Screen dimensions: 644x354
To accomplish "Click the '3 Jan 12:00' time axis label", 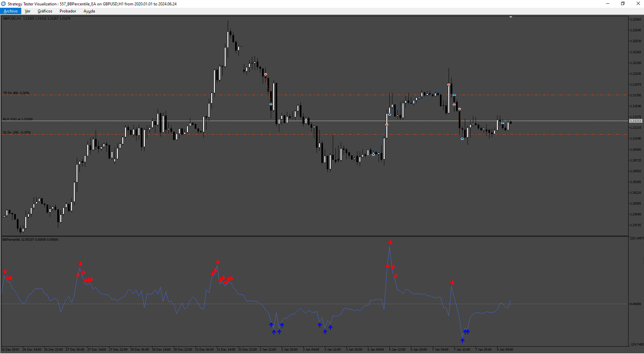I will 332,350.
